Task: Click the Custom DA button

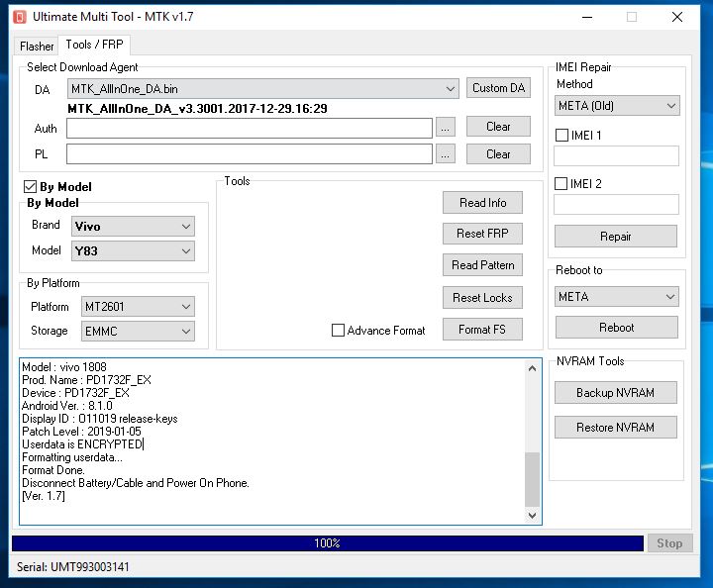Action: (x=498, y=88)
